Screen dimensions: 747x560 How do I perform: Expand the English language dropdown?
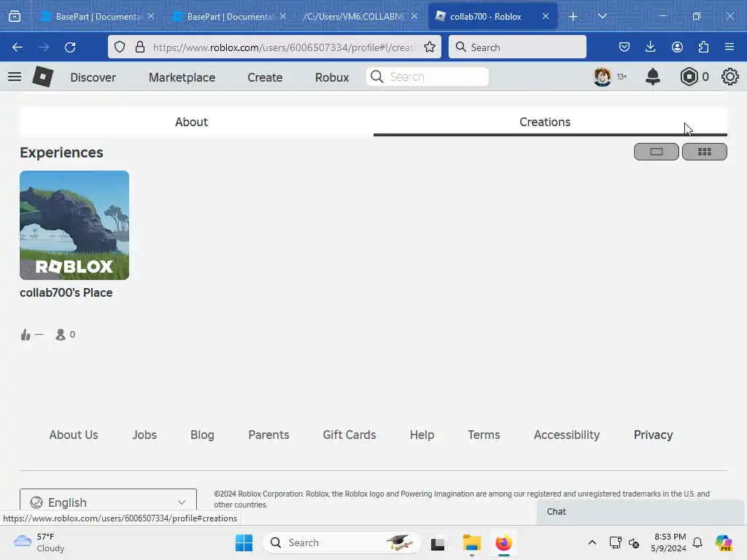click(x=108, y=502)
